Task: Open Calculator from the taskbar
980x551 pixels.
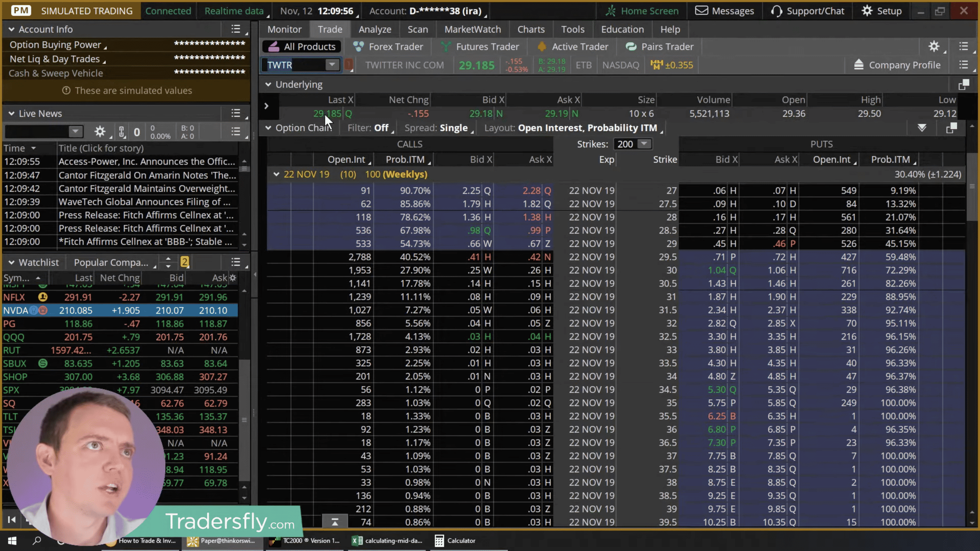Action: click(x=455, y=540)
